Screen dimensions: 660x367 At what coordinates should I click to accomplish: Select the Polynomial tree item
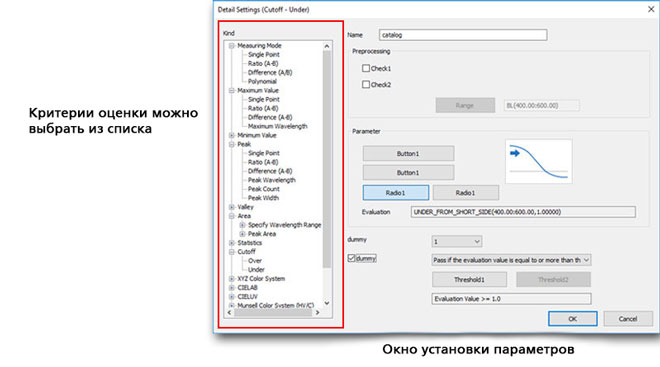click(262, 81)
